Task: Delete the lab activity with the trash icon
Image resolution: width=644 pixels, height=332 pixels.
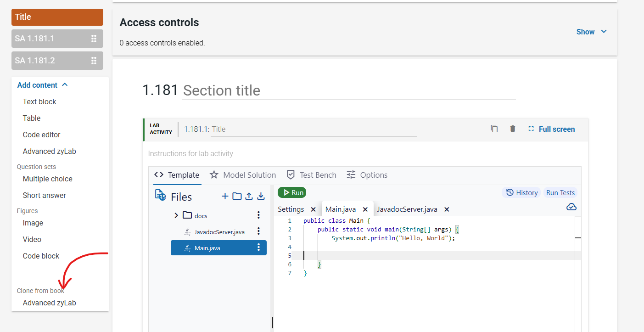Action: [512, 129]
